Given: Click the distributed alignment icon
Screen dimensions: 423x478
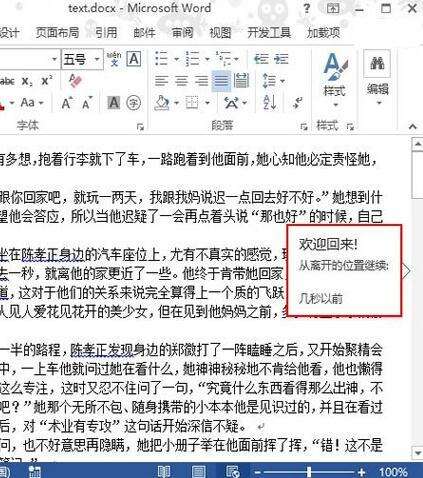Looking at the screenshot, I should point(241,81).
